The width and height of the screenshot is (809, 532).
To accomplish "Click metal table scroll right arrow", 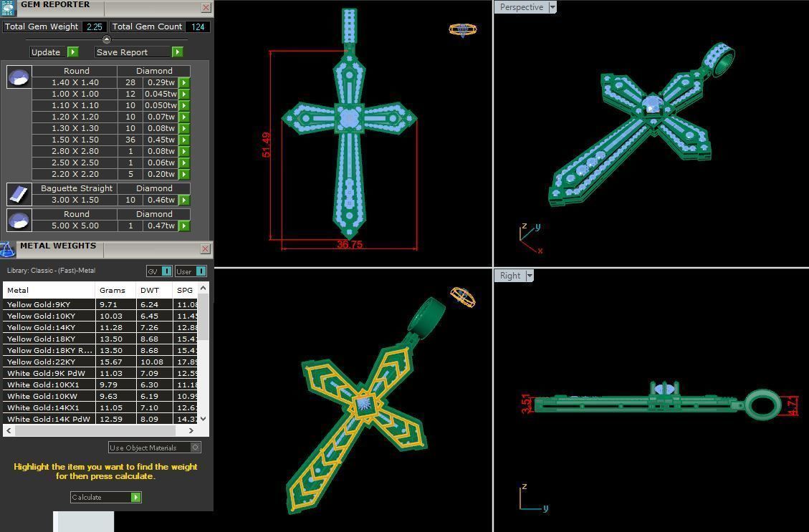I will (x=191, y=430).
